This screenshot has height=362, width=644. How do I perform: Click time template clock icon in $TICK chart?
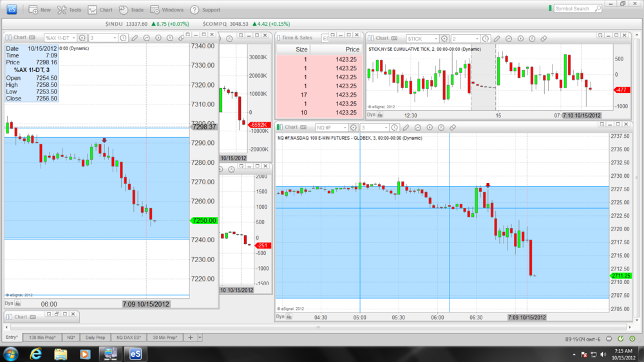486,39
